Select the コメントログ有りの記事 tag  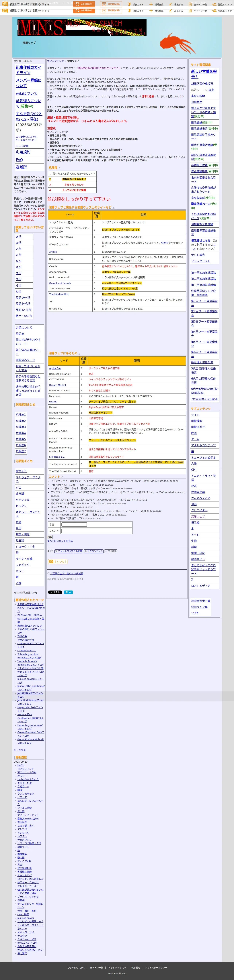point(69,551)
